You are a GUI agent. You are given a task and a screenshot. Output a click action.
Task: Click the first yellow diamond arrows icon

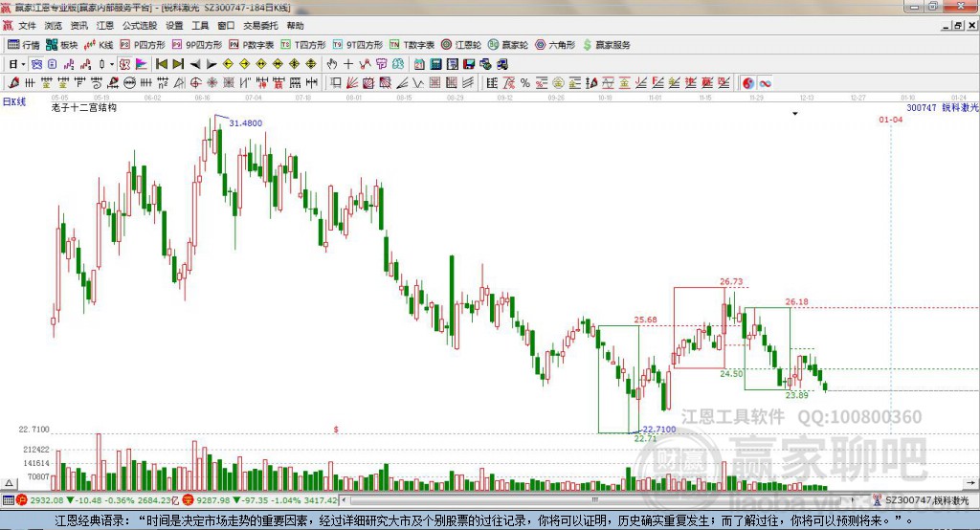click(x=228, y=64)
